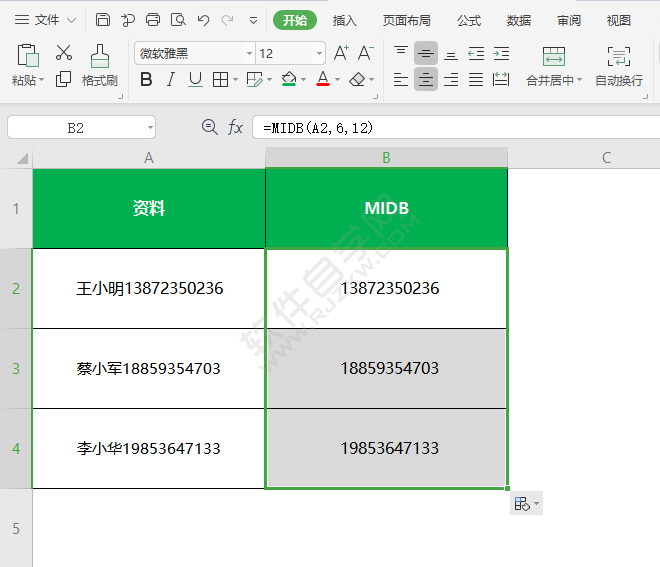Toggle Bold formatting
660x567 pixels.
(x=146, y=79)
